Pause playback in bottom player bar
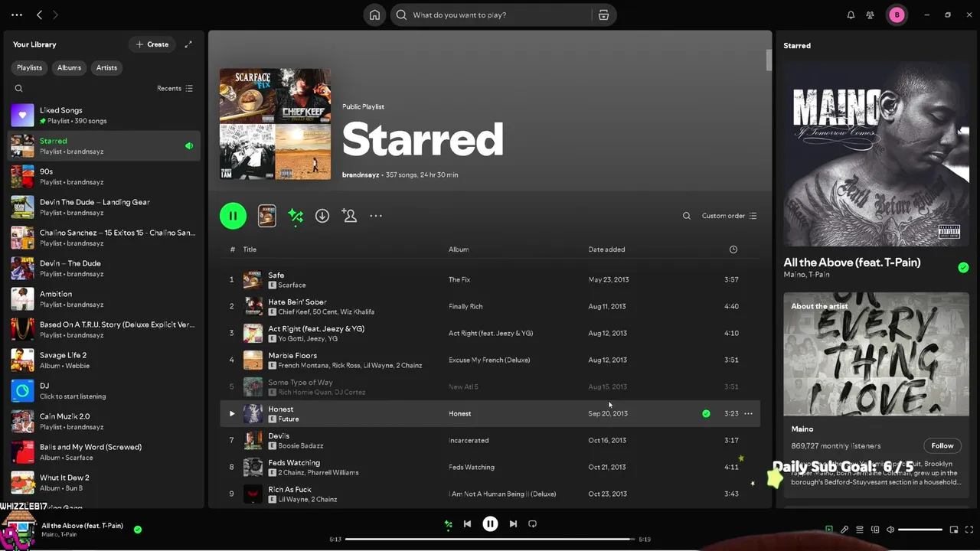The image size is (980, 551). point(490,524)
